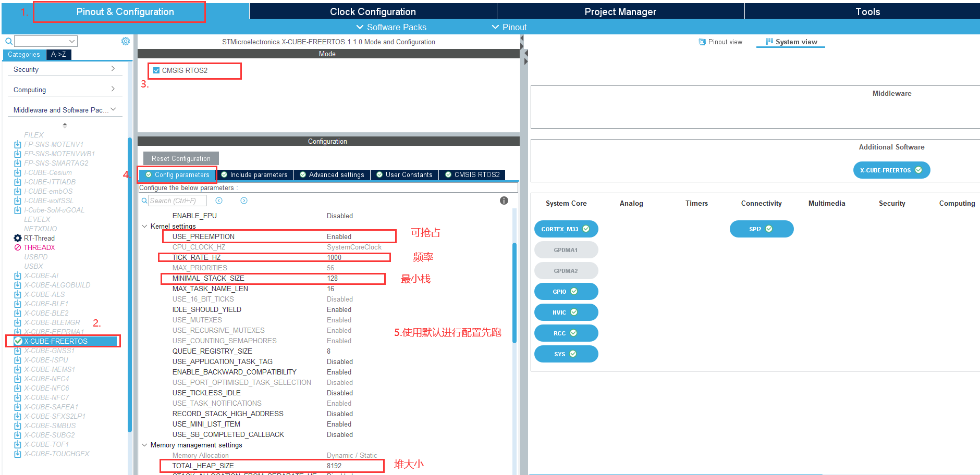Select the Categories tab

[x=24, y=54]
